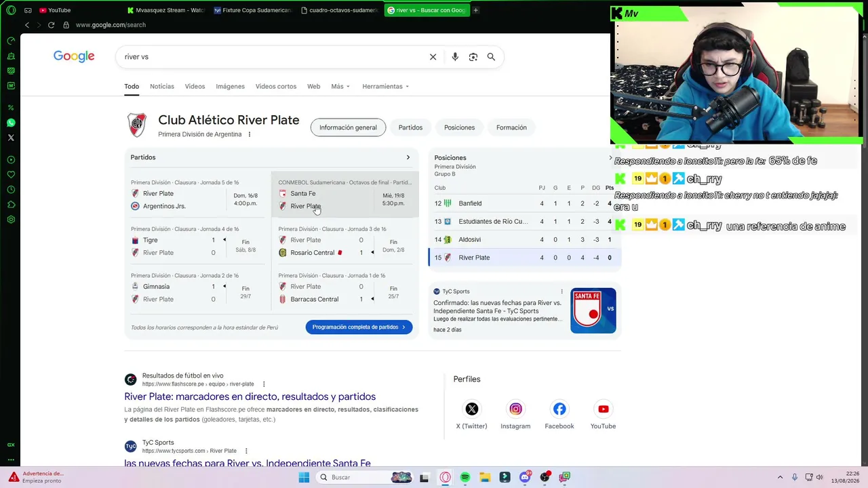Image resolution: width=868 pixels, height=488 pixels.
Task: Select Banfield row in standings
Action: 524,203
